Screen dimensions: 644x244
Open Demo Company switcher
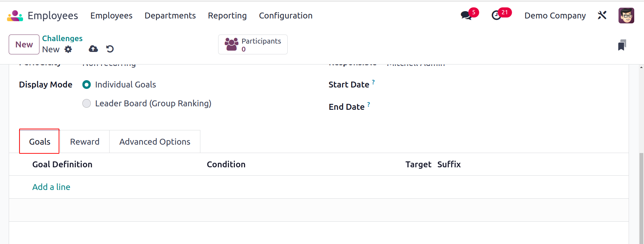click(x=555, y=16)
